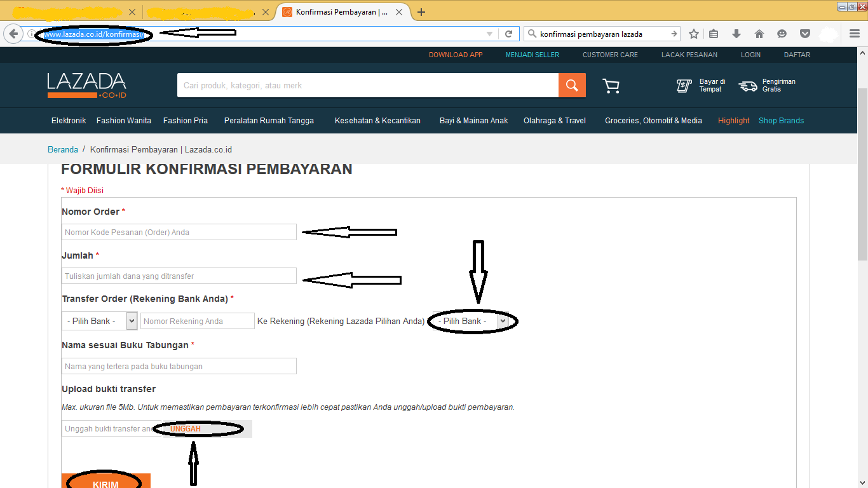This screenshot has width=868, height=488.
Task: Click the Pengiriman Gratis truck icon
Action: 748,86
